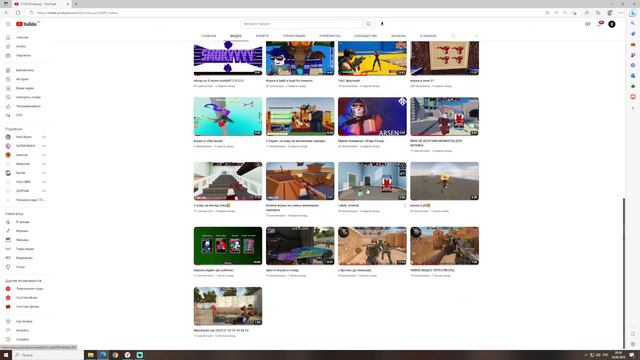Switch to the channel Community tab
Screen dimensions: 640x360
click(x=365, y=36)
